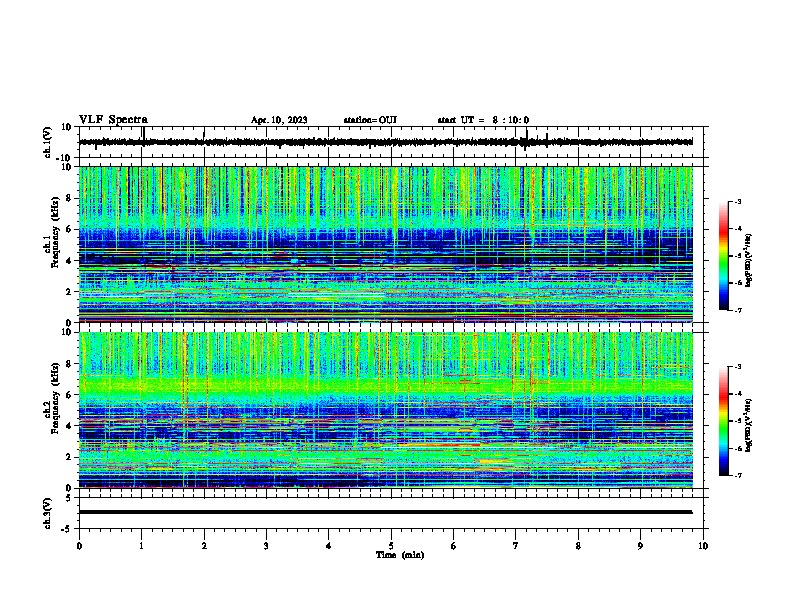
Task: Click time axis tick label "7"
Action: coord(516,546)
